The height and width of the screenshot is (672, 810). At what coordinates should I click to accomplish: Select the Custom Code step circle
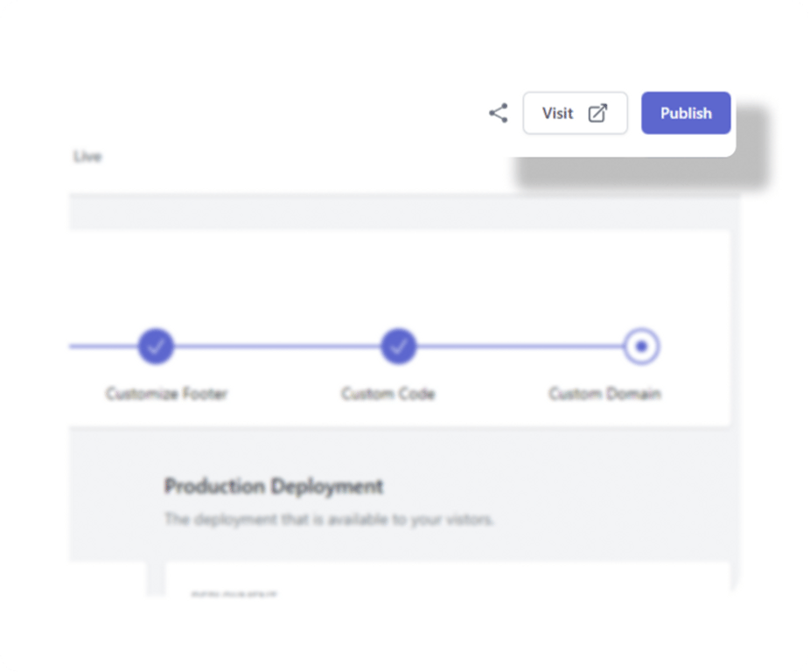tap(398, 346)
